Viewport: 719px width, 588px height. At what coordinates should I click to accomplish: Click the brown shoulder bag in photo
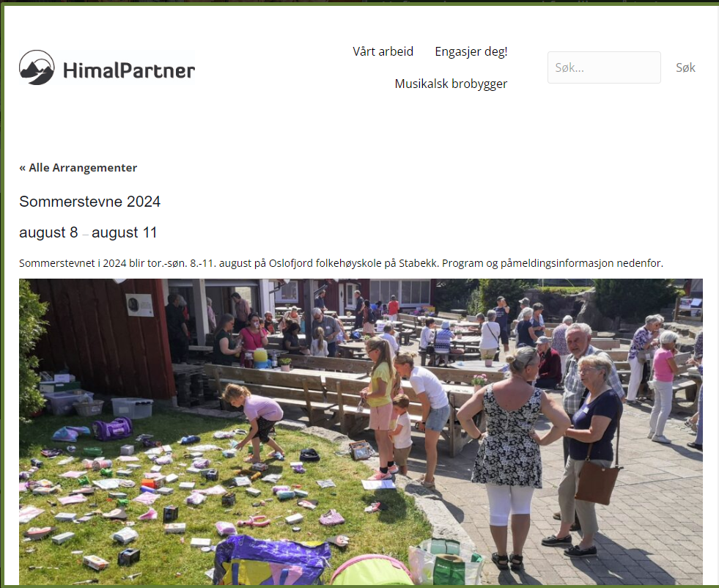coord(598,484)
